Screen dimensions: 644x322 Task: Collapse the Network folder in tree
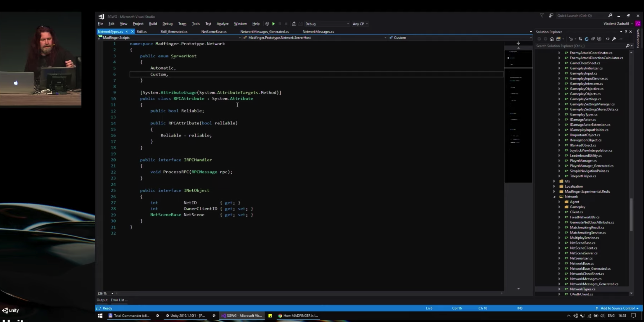pos(554,197)
